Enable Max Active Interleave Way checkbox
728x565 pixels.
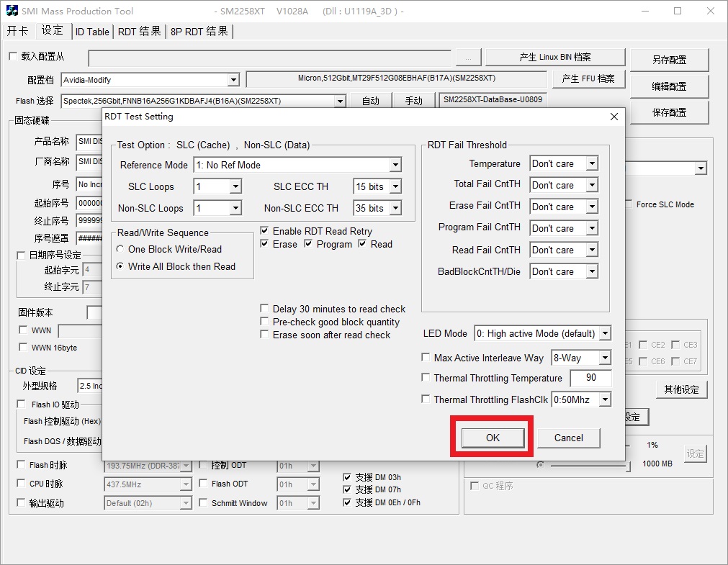(x=426, y=358)
